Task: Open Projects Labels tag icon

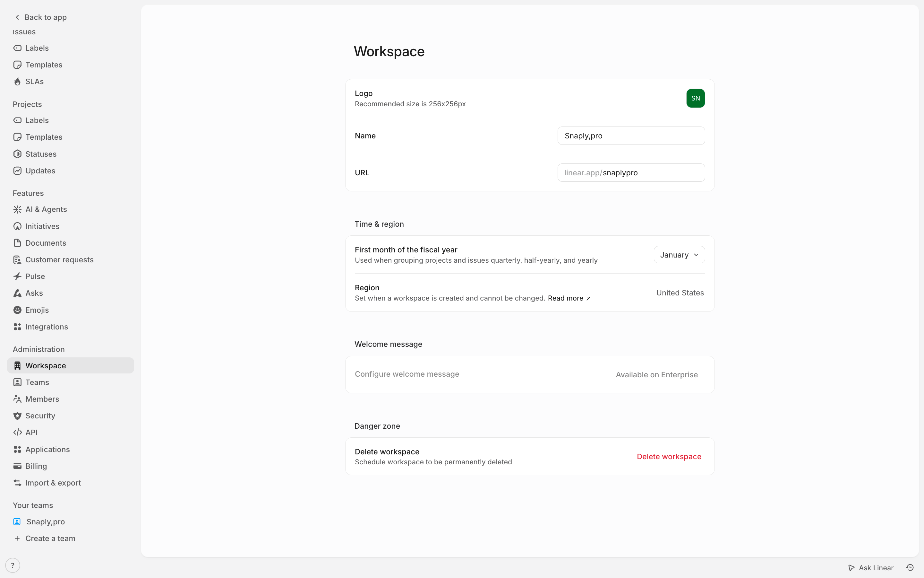Action: [17, 120]
